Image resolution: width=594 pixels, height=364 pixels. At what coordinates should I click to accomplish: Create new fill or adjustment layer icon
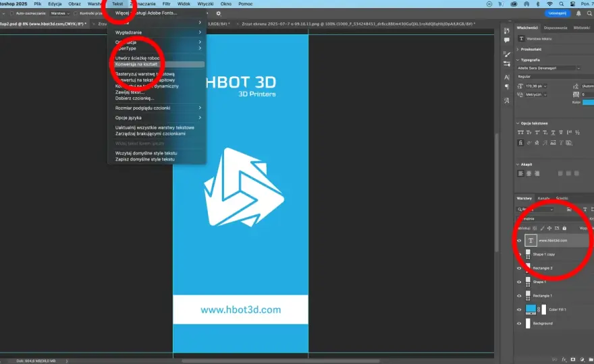point(582,359)
